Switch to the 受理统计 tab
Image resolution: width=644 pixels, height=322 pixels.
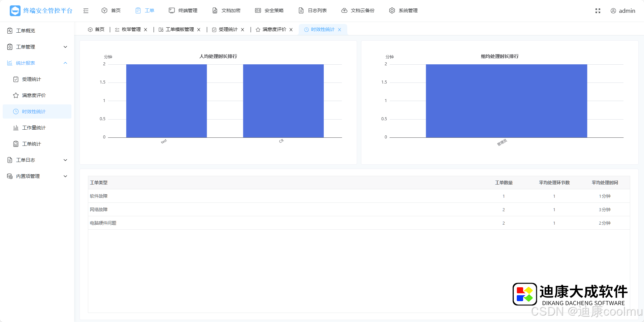[225, 30]
